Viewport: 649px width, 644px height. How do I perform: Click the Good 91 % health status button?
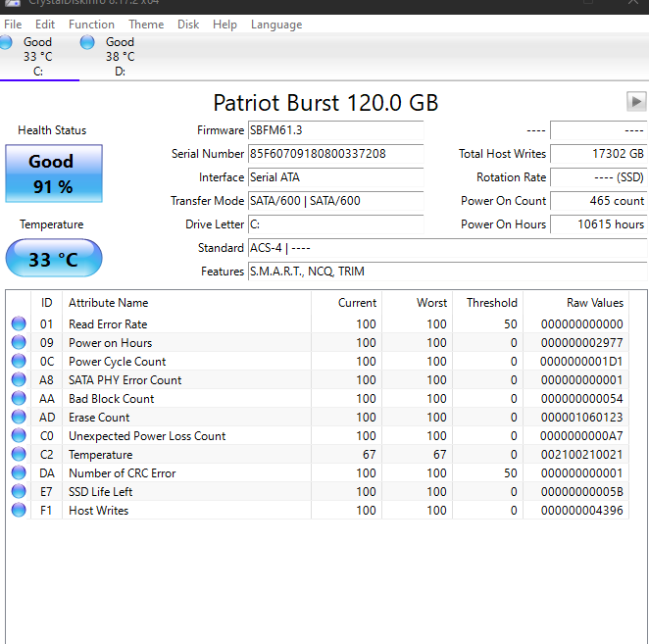pos(53,174)
